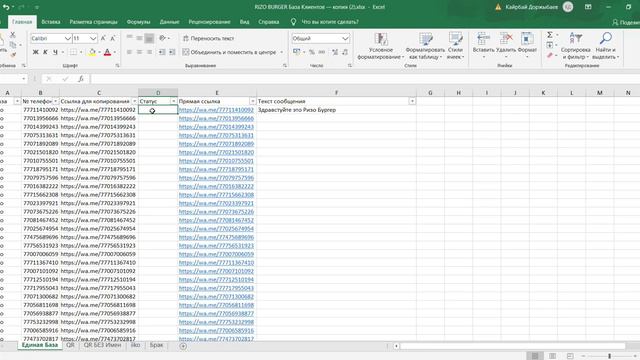Screen dimensions: 640x360
Task: Click the text orientation icon
Action: tap(163, 38)
